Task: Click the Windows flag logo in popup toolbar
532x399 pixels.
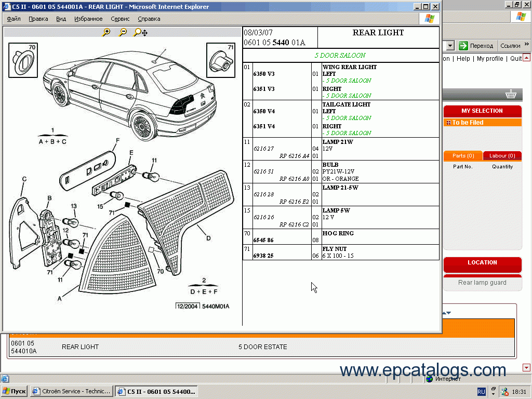Action: [430, 18]
